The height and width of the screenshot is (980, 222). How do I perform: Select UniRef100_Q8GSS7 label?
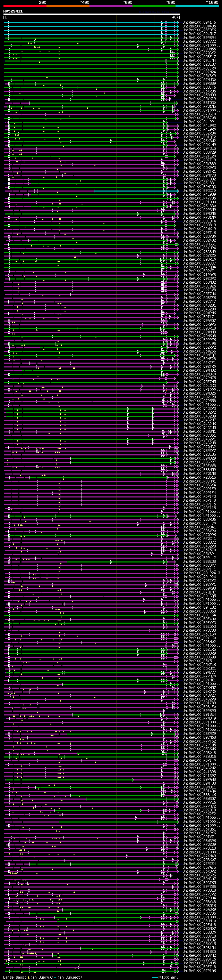(x=199, y=263)
